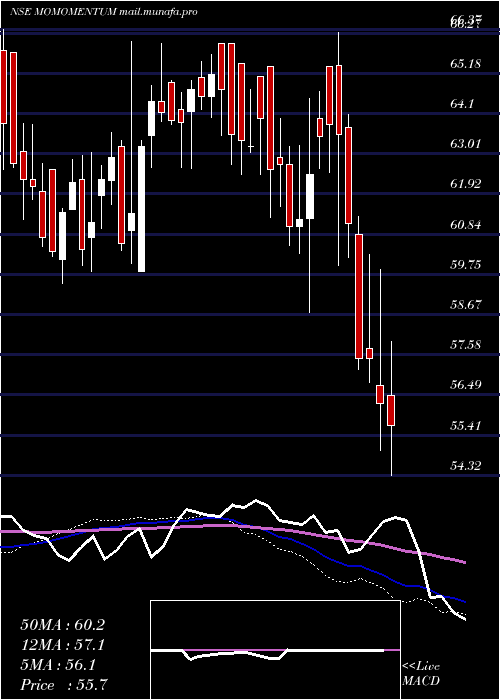Screen dimensions: 500x700
Task: Click the 'NSE MOMOMENTUM mail.munafa.pro' chart title
Action: pyautogui.click(x=104, y=12)
